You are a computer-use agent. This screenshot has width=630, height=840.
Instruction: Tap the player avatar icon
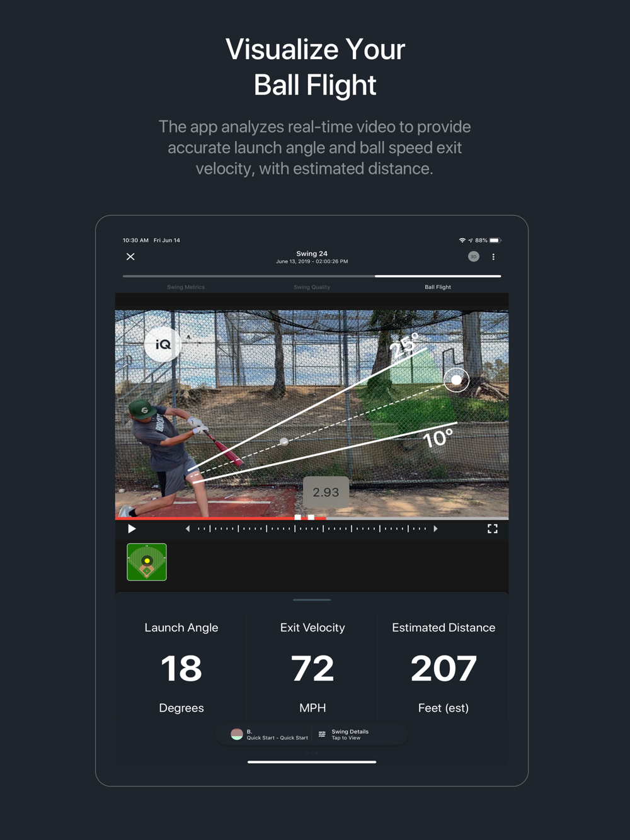pos(237,734)
